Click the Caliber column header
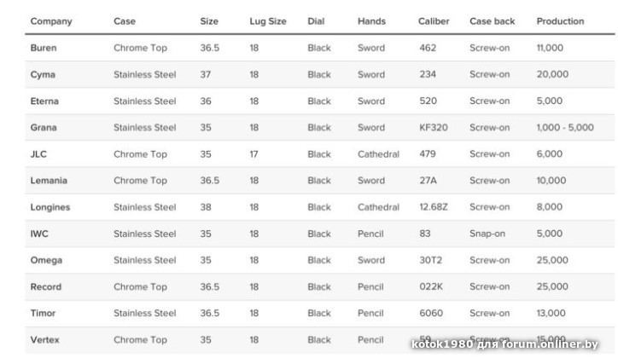 click(434, 20)
